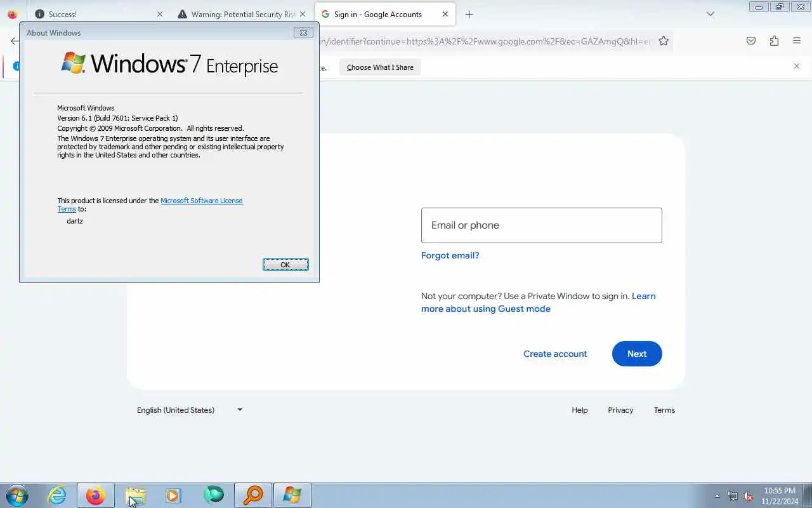Show hidden system tray icons arrow
This screenshot has width=812, height=508.
717,496
